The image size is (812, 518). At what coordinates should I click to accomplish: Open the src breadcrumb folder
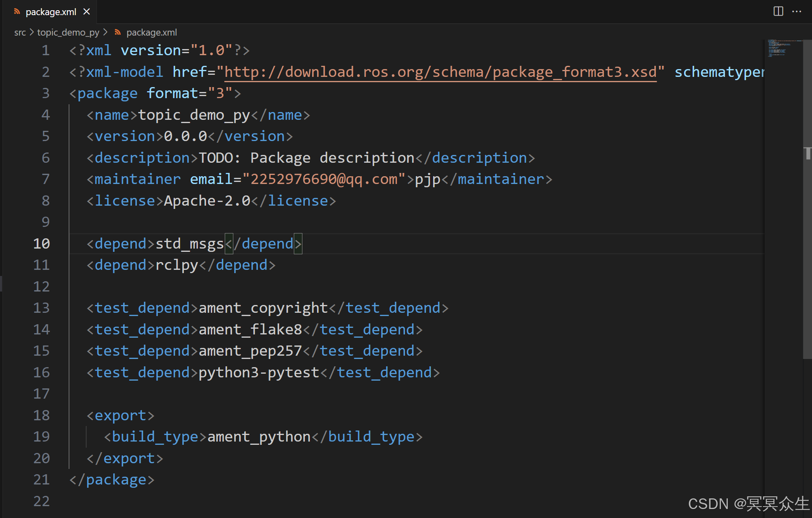20,32
